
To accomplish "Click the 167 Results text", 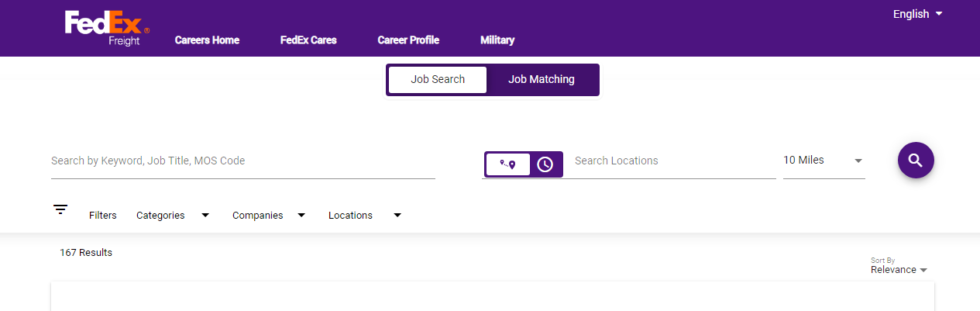I will (86, 253).
